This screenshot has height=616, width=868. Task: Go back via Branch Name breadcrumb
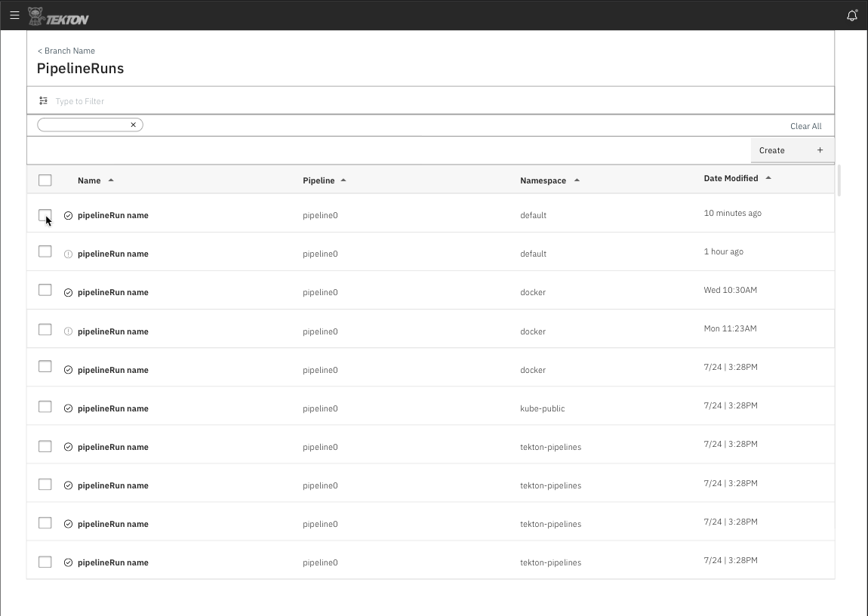(x=66, y=51)
